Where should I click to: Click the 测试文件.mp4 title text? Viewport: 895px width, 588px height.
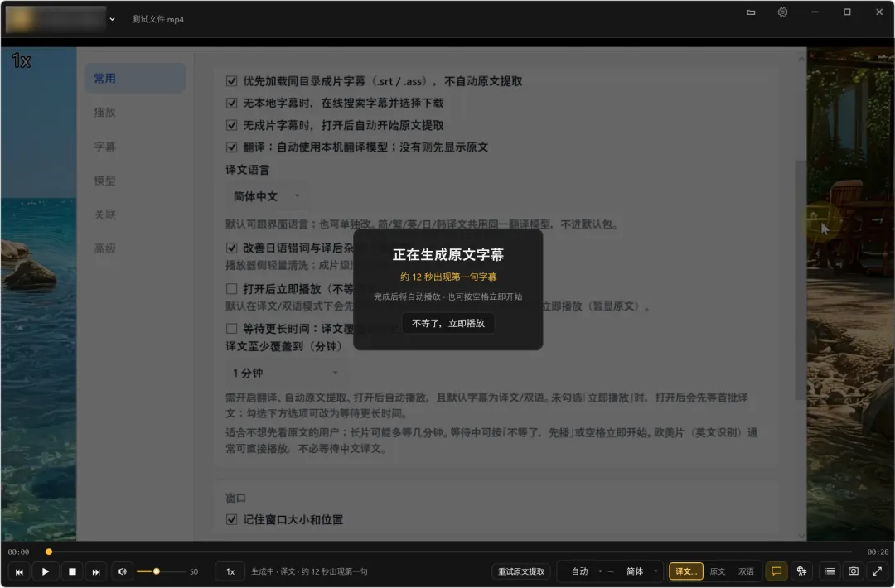[158, 19]
